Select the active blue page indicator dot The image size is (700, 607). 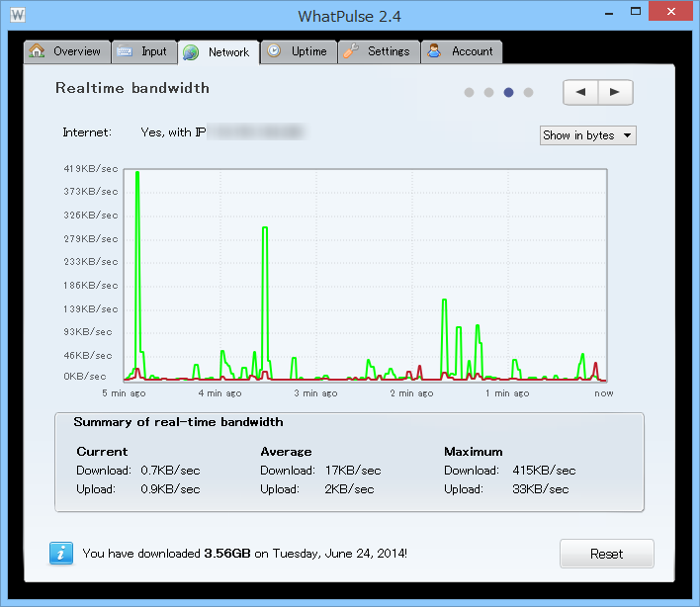[508, 92]
